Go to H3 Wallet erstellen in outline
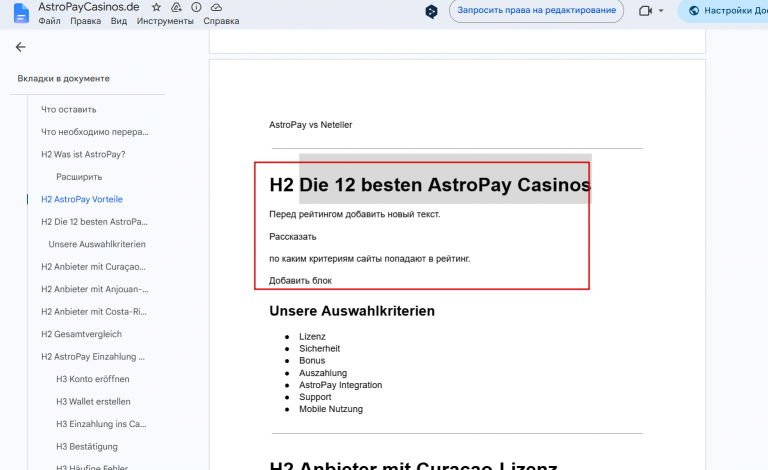Screen dimensions: 768x470 click(94, 402)
